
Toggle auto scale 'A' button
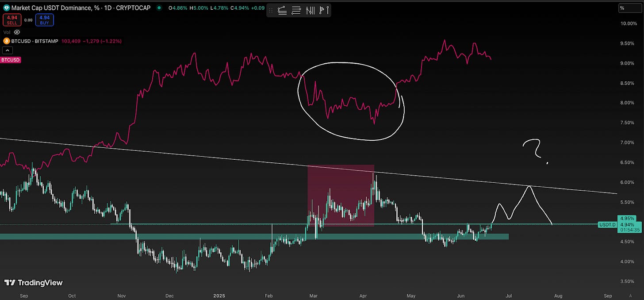(x=630, y=295)
